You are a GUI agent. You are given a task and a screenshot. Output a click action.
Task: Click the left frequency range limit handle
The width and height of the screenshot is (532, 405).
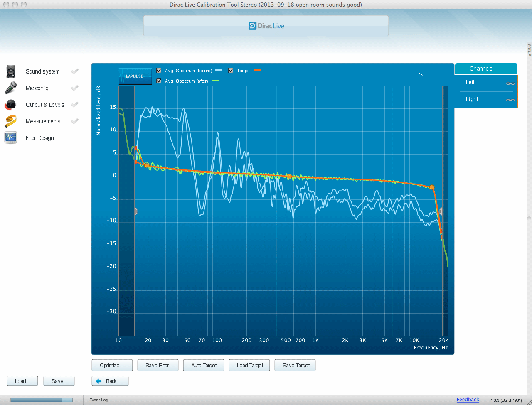tap(136, 211)
